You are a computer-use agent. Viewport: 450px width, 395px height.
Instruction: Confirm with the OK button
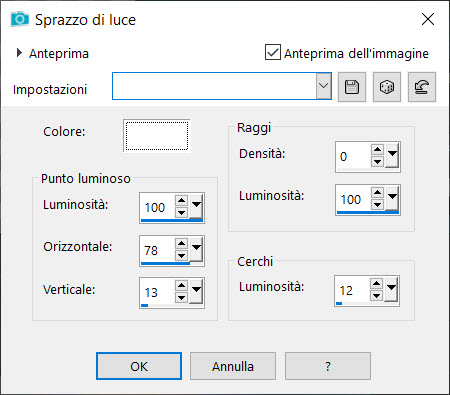pyautogui.click(x=139, y=366)
